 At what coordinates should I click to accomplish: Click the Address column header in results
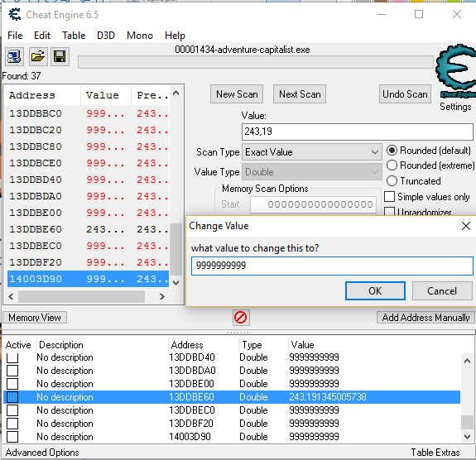[42, 95]
